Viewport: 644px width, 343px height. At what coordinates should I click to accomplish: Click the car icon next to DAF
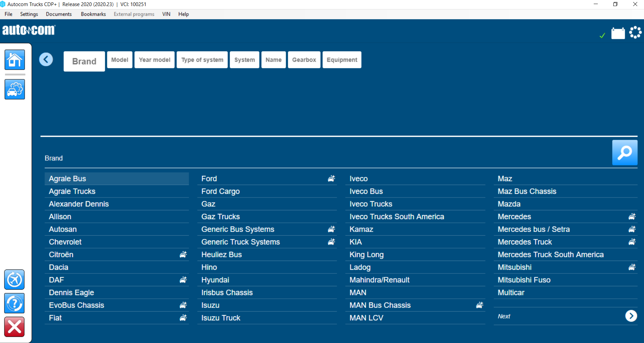183,280
